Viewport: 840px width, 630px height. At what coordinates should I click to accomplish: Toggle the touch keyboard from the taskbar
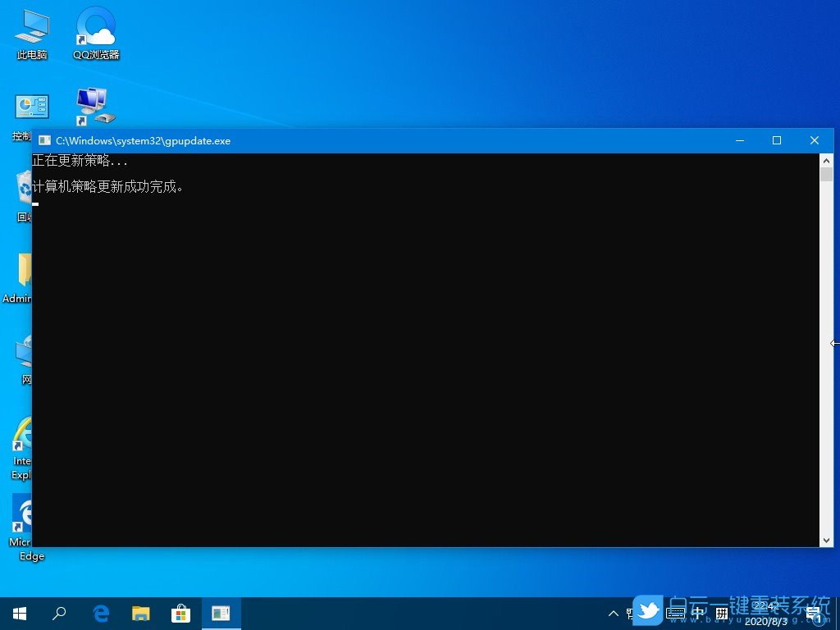[675, 613]
